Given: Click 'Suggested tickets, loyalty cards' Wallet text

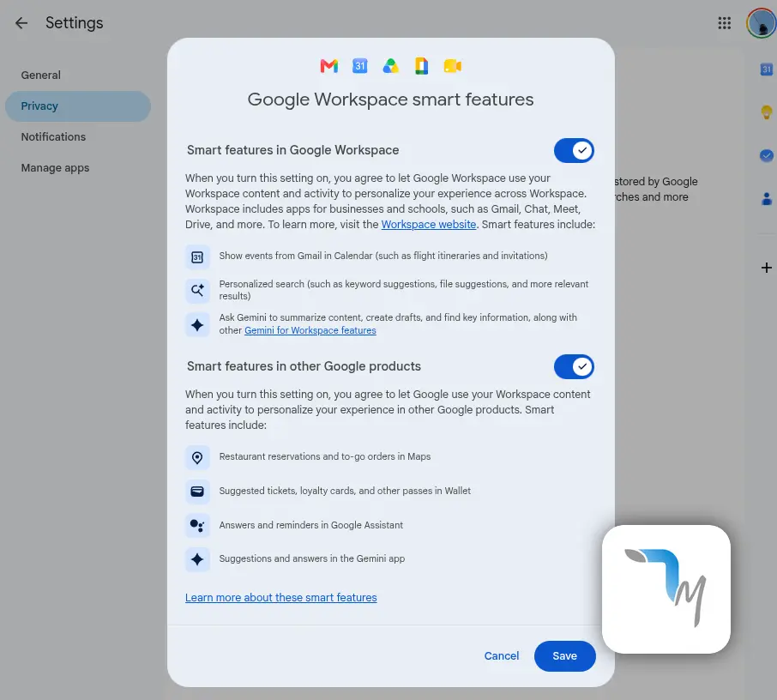Looking at the screenshot, I should (x=345, y=491).
